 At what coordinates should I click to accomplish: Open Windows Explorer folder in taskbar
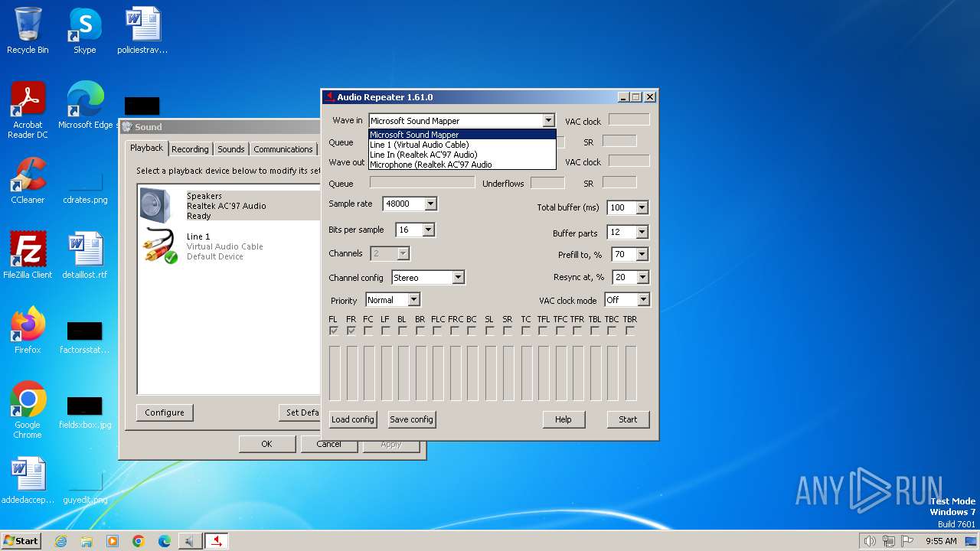[x=87, y=541]
